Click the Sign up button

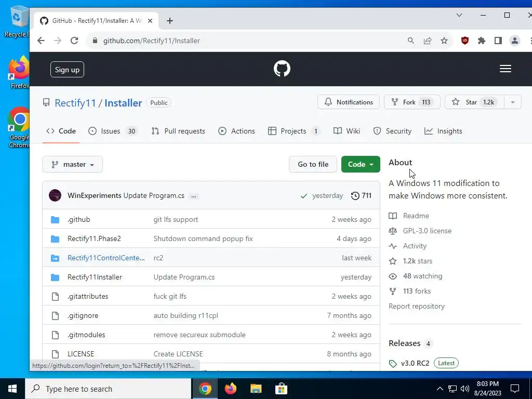[x=67, y=70]
